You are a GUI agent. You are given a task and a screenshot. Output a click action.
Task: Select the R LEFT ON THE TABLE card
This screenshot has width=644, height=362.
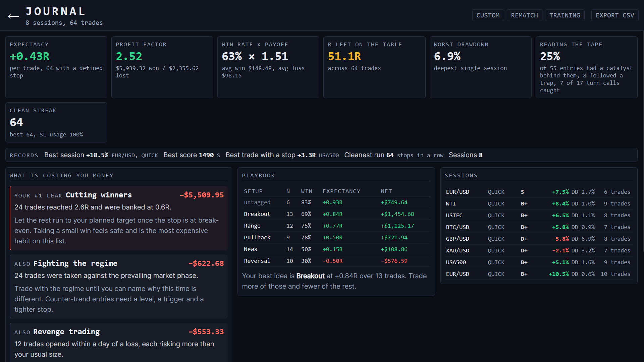click(374, 67)
